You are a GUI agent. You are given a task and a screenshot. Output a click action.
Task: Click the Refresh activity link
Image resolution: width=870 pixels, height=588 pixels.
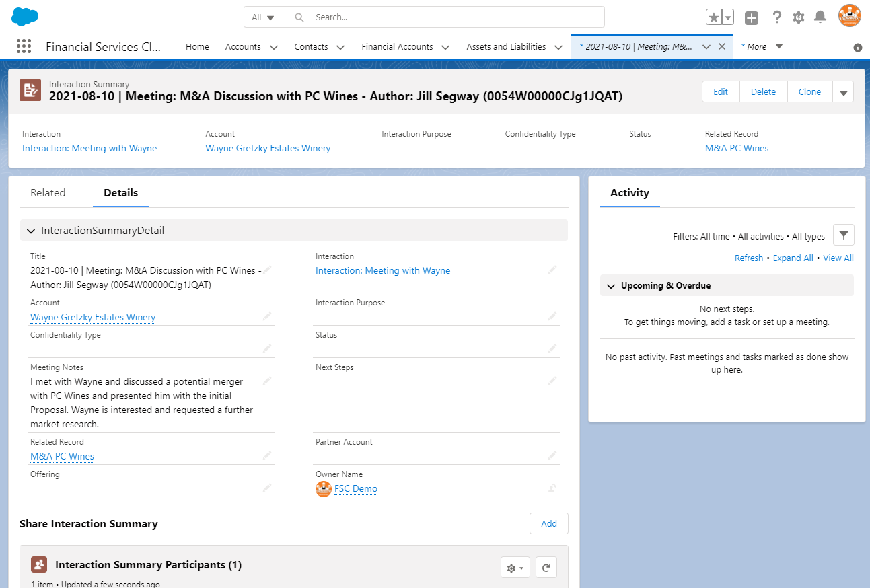749,258
